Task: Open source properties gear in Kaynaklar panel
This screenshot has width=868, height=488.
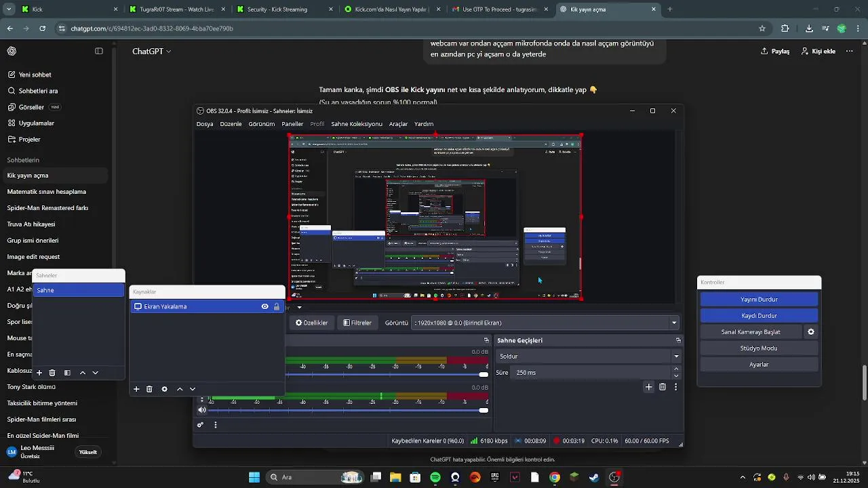Action: click(164, 389)
